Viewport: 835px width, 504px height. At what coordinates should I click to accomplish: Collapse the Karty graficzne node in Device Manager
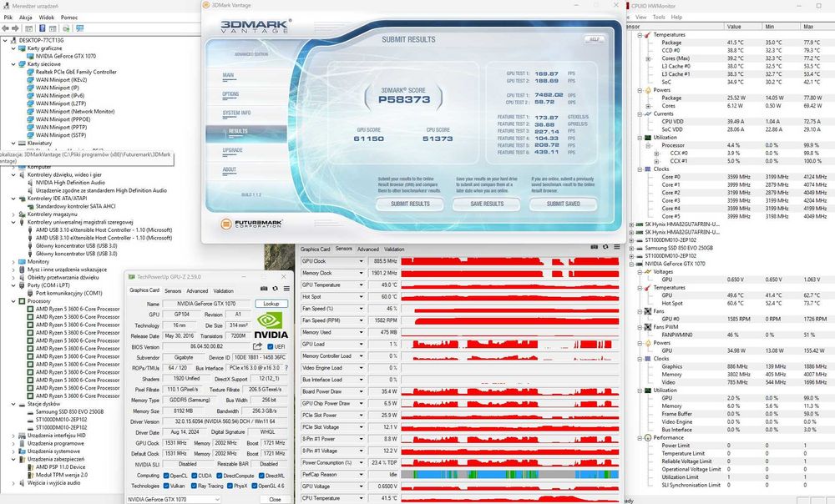[x=13, y=48]
